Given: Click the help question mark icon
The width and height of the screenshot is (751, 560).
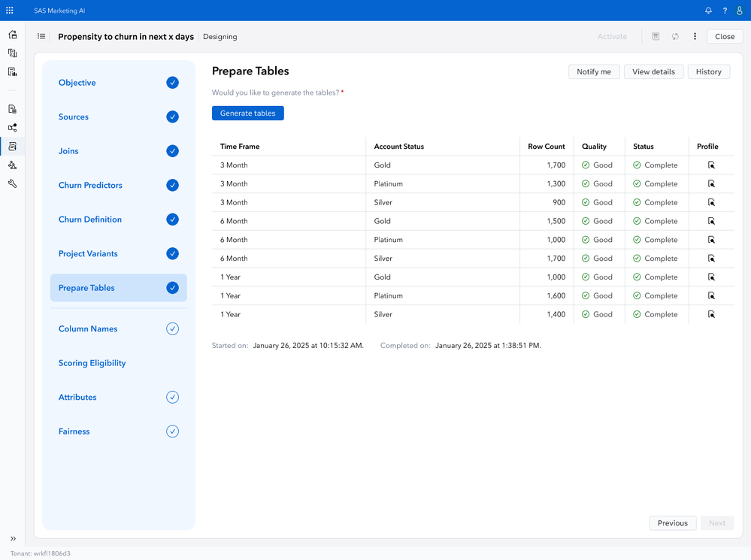Looking at the screenshot, I should click(x=724, y=11).
